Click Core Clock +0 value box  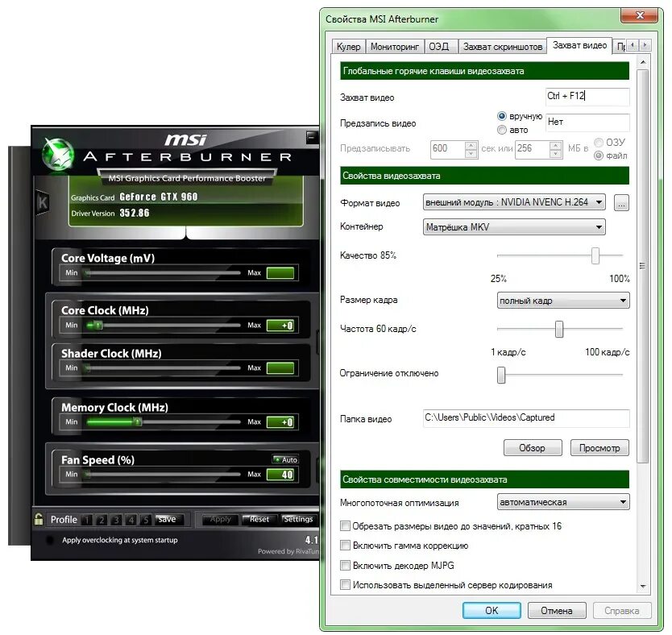pyautogui.click(x=280, y=326)
